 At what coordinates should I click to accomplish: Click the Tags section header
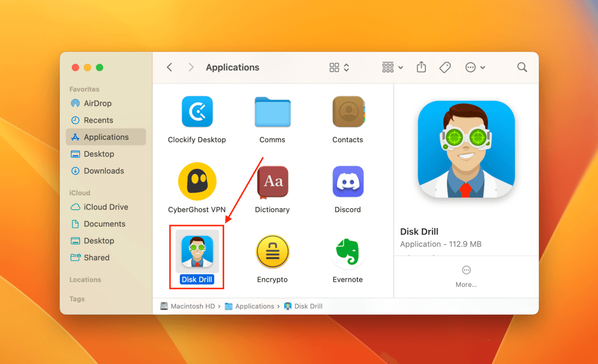pos(77,299)
